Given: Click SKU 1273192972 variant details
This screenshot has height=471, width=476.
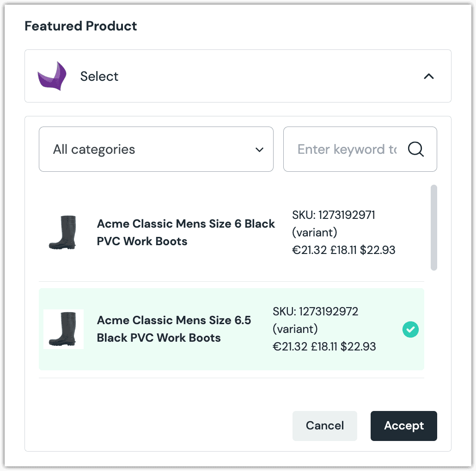Looking at the screenshot, I should tap(315, 320).
